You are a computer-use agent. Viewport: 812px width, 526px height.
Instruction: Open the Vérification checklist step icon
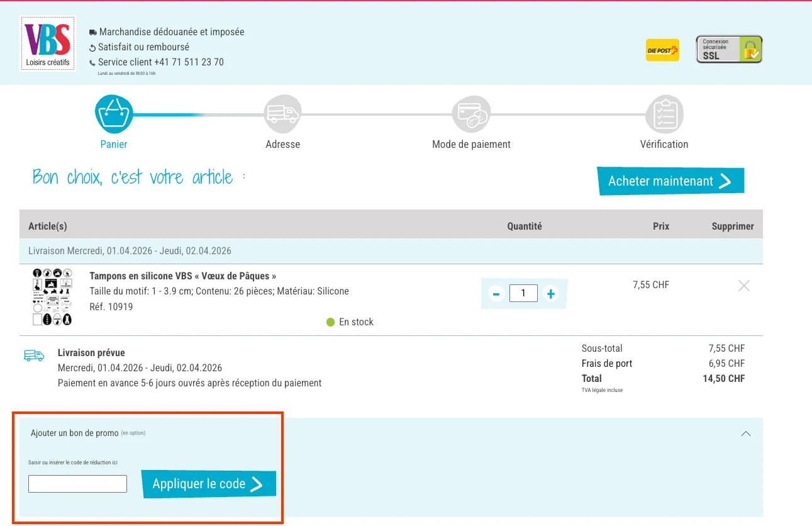click(664, 114)
